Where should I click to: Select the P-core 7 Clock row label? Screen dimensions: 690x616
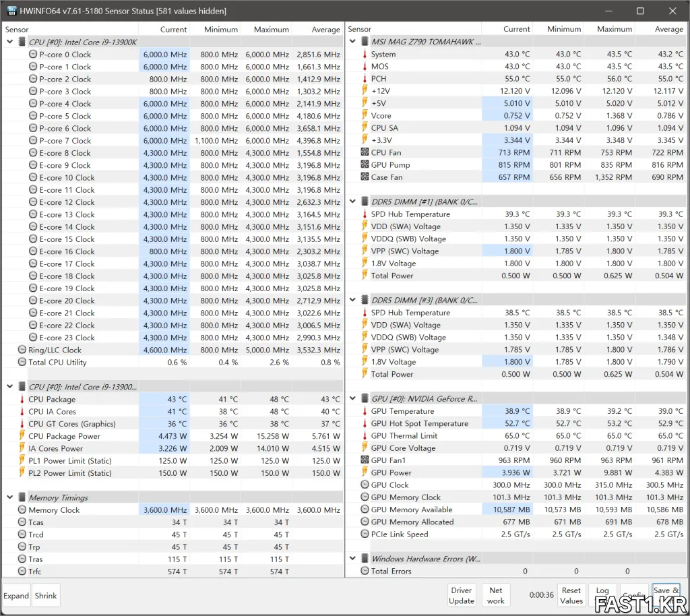(x=65, y=141)
